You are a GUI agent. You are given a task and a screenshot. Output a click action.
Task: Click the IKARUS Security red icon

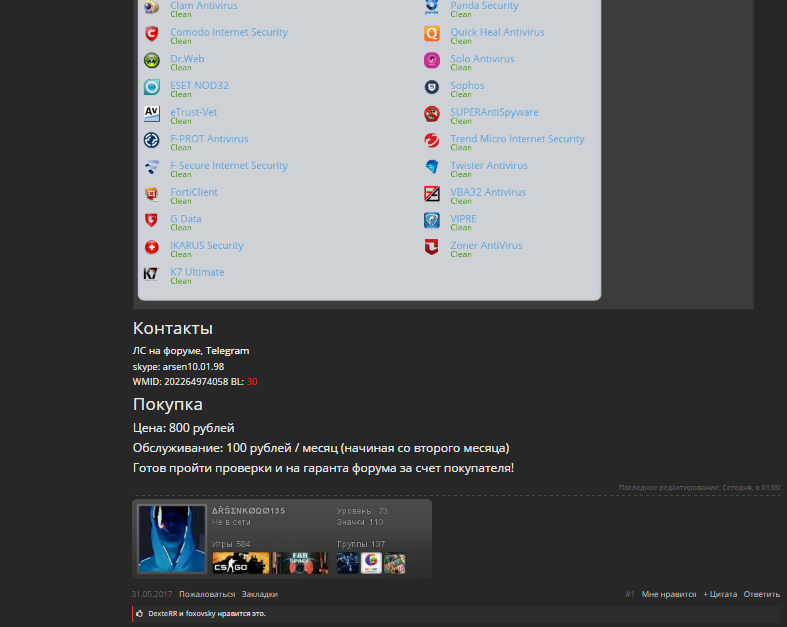click(152, 247)
